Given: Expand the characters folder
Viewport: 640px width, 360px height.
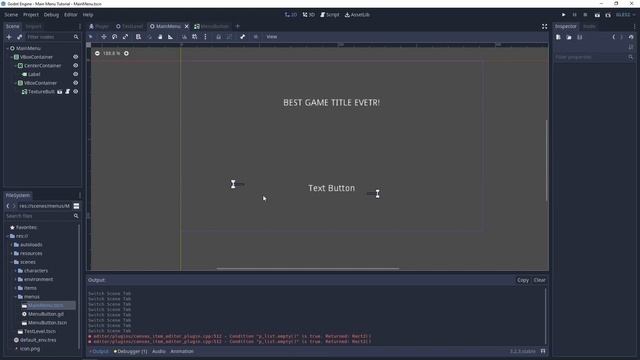Looking at the screenshot, I should (x=16, y=271).
